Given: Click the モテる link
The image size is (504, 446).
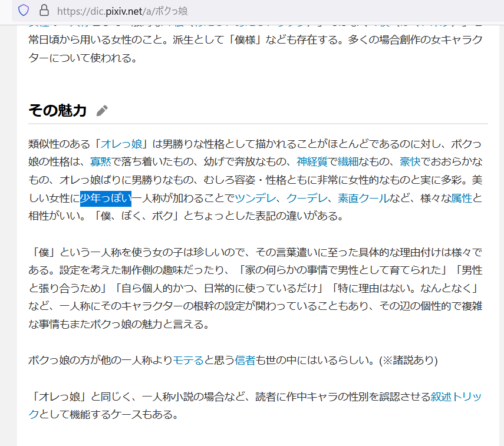Looking at the screenshot, I should pos(188,360).
